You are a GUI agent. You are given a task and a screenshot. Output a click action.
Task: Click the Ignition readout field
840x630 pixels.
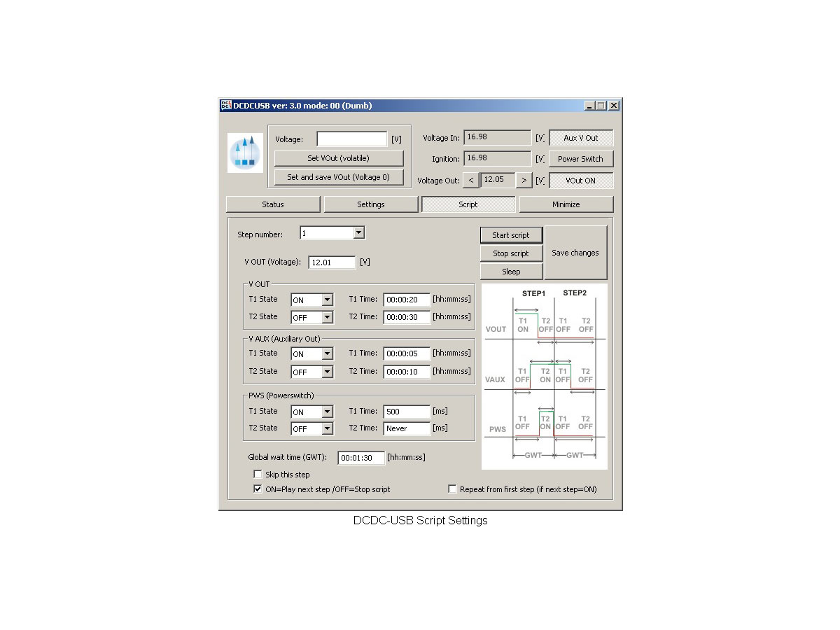click(498, 159)
